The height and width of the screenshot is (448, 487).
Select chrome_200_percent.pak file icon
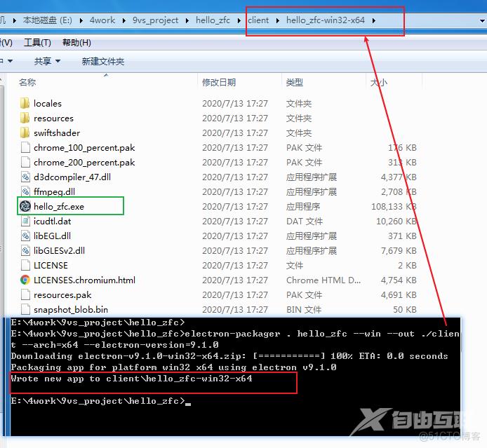click(25, 162)
